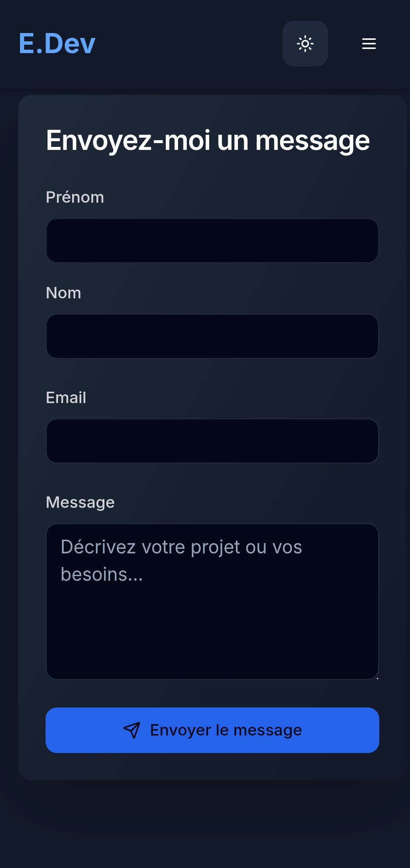The image size is (410, 868).
Task: Focus the Prénom input field
Action: coord(212,241)
